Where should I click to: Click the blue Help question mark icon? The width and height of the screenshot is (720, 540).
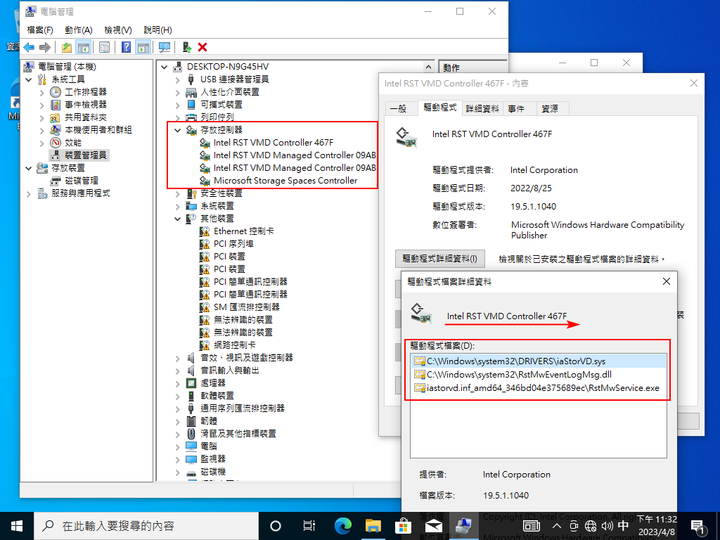click(x=126, y=47)
